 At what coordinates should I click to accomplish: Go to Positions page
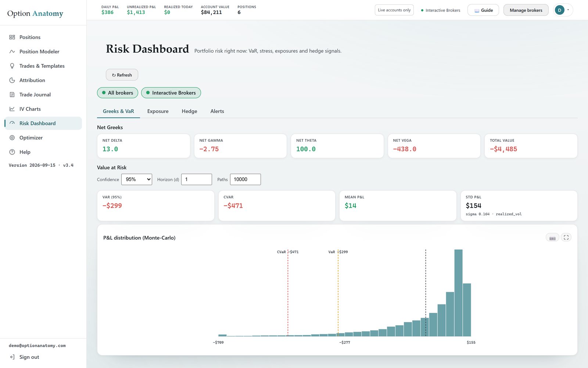[43, 37]
